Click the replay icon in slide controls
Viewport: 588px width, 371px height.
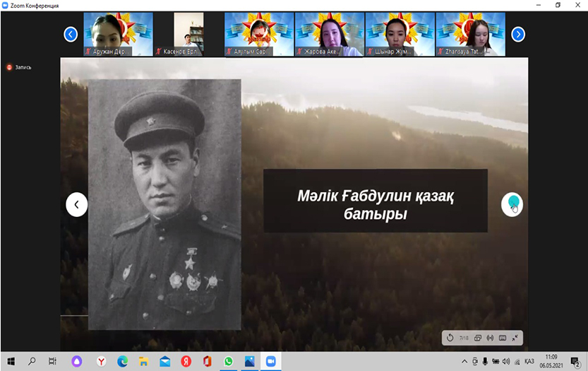click(450, 338)
